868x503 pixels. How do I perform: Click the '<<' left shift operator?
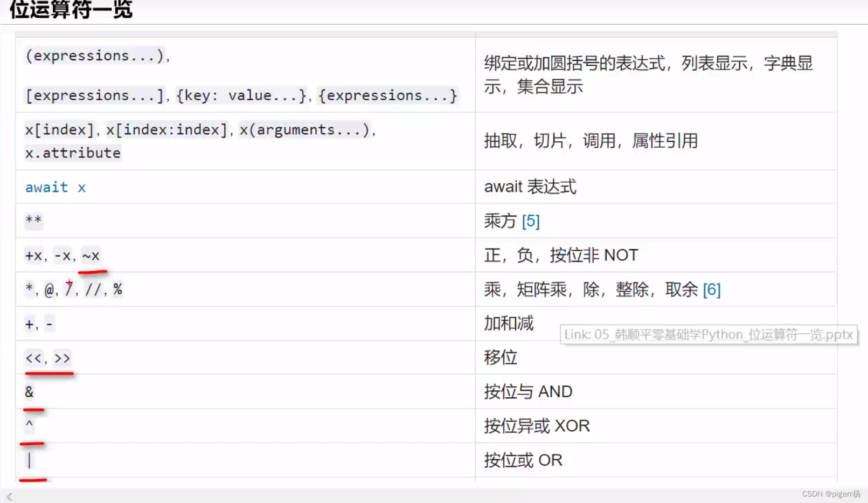pos(33,359)
